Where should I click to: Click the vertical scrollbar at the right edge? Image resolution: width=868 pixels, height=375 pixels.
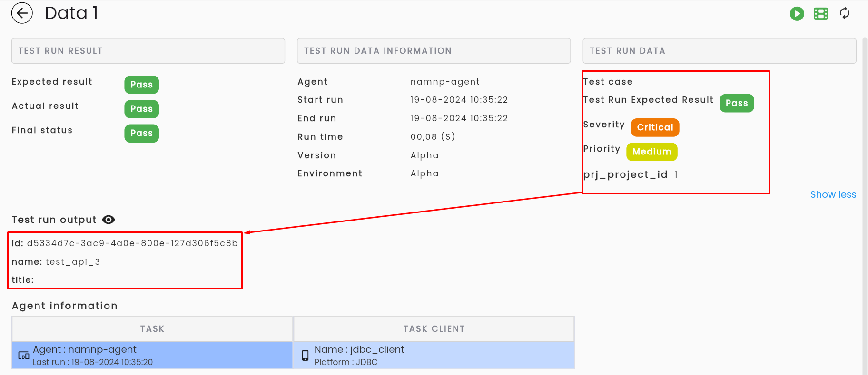(865, 206)
